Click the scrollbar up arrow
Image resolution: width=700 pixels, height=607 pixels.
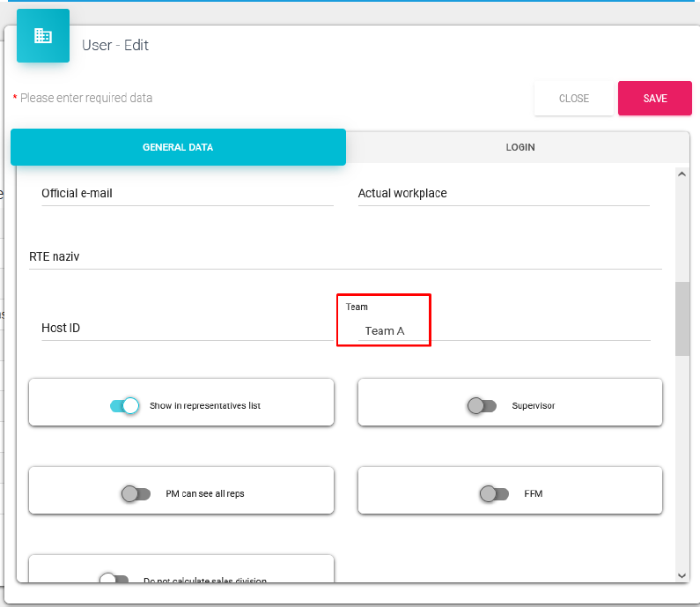pos(682,174)
